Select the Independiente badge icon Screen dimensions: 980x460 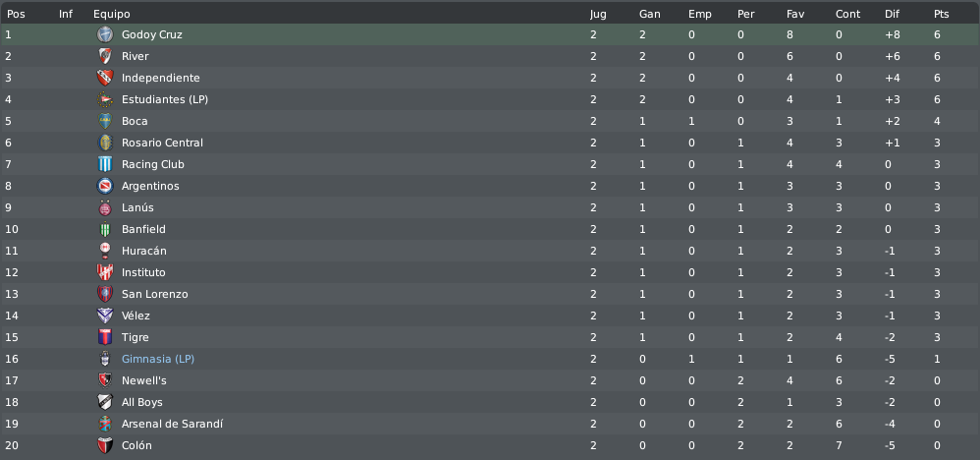(x=105, y=78)
